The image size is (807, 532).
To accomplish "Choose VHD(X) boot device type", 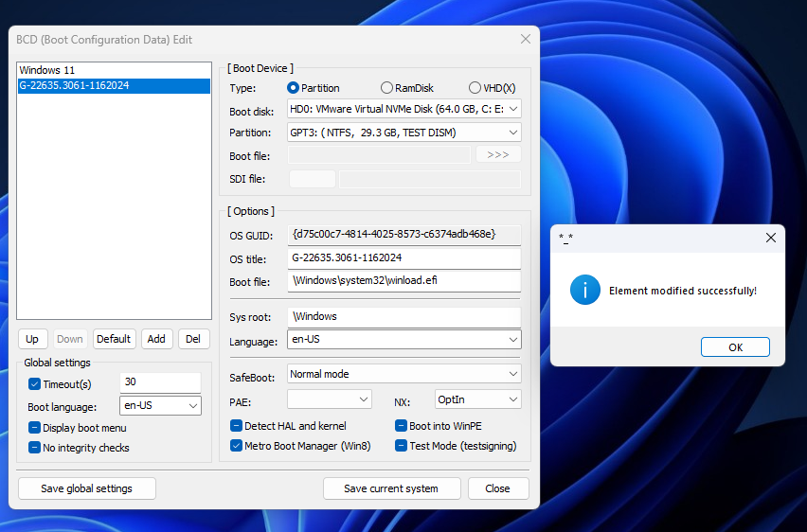I will 492,88.
